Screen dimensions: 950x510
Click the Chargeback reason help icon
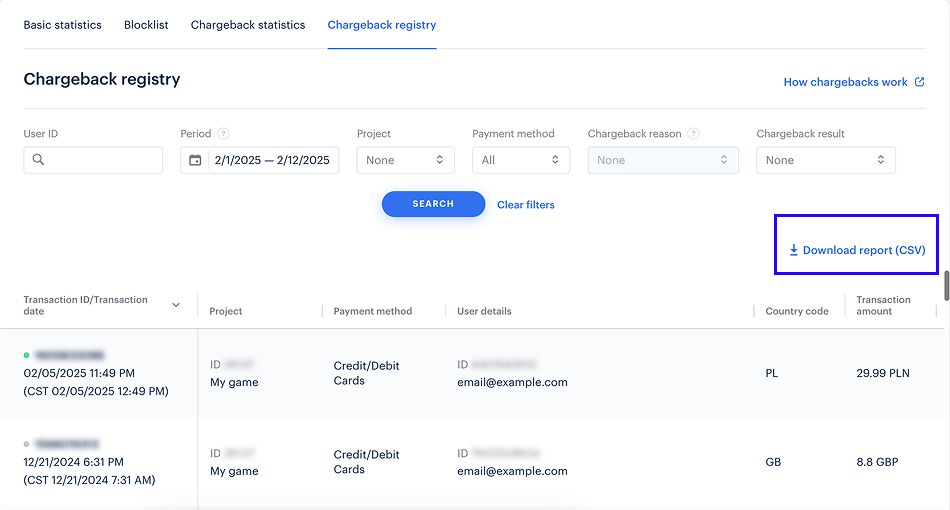(x=693, y=134)
